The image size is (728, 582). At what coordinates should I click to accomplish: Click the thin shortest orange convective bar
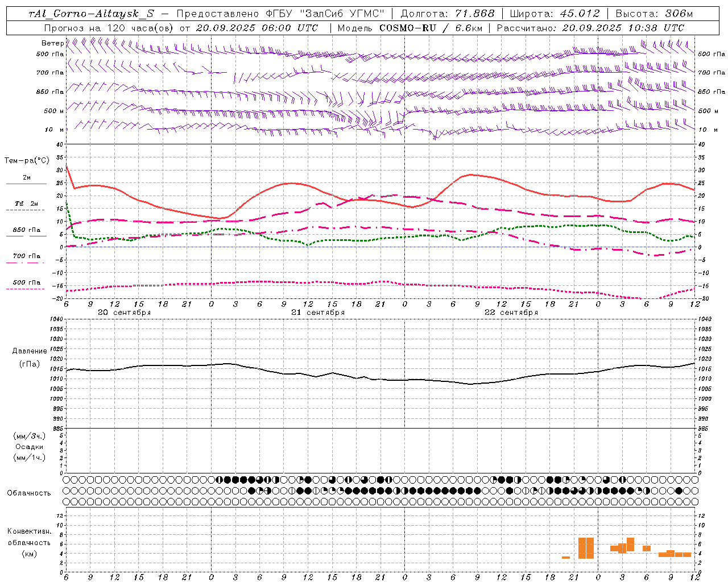566,558
